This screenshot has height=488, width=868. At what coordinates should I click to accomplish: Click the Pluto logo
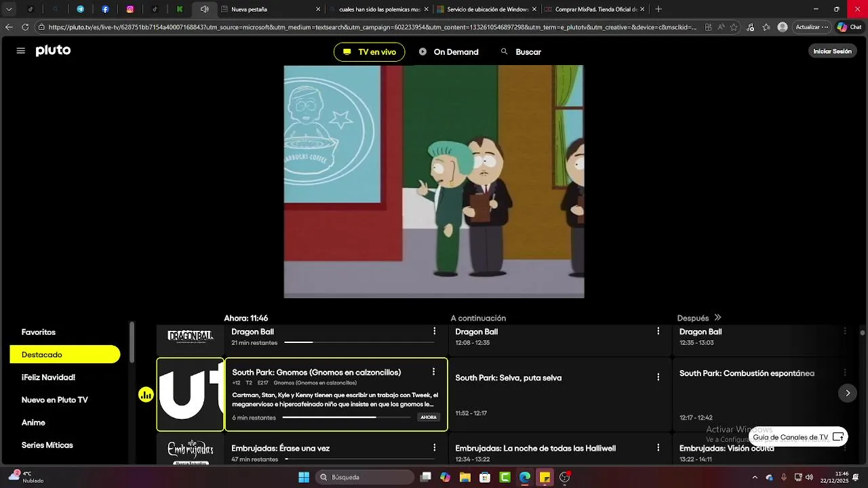(53, 51)
